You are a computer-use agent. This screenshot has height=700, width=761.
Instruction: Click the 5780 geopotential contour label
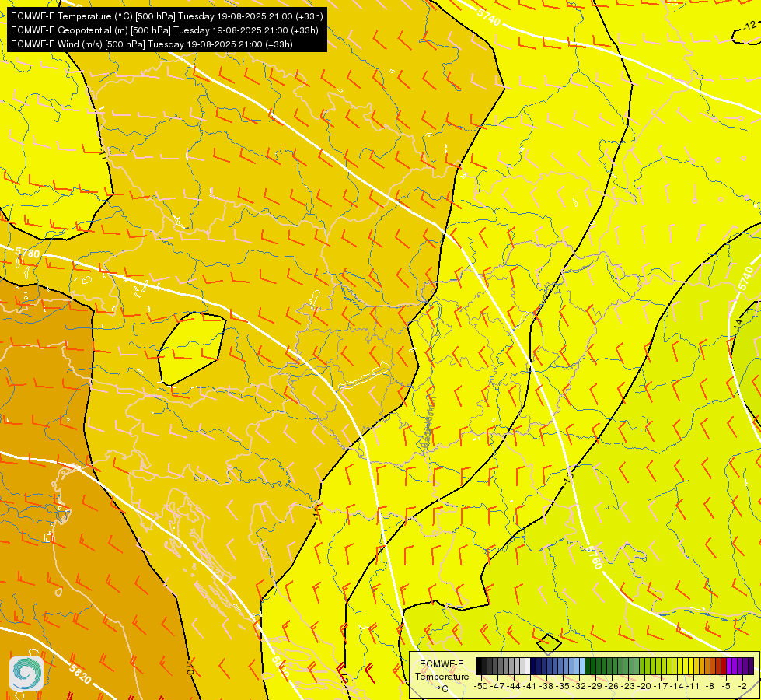[27, 252]
